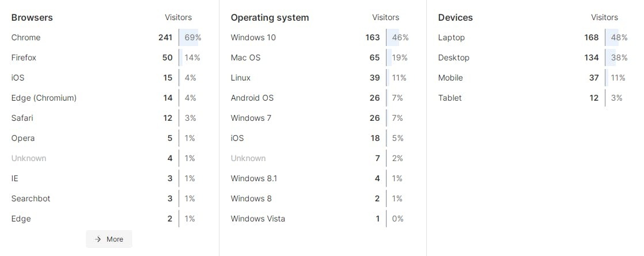Click the Safari browser row
The height and width of the screenshot is (256, 644).
click(x=107, y=118)
